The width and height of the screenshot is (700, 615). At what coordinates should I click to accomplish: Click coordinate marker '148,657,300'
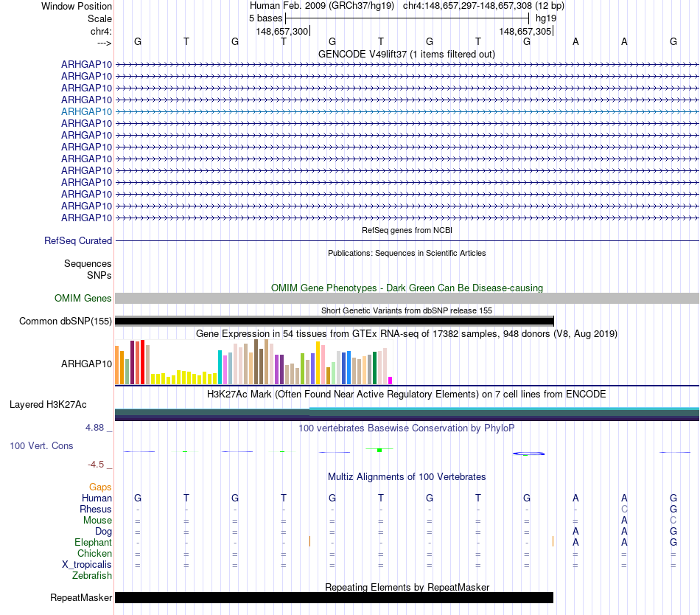(281, 31)
